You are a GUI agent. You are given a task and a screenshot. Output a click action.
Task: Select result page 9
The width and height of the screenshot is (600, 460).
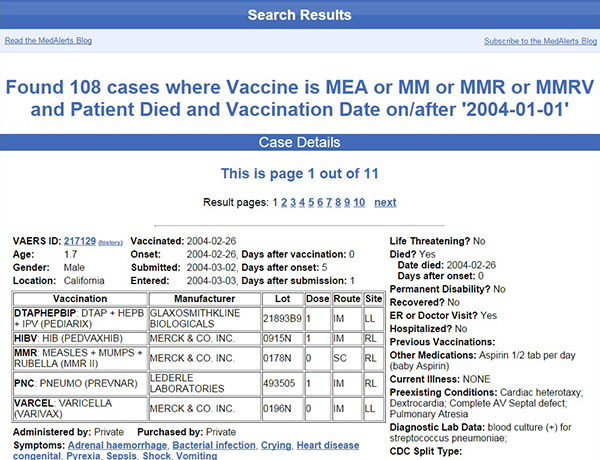pyautogui.click(x=347, y=202)
